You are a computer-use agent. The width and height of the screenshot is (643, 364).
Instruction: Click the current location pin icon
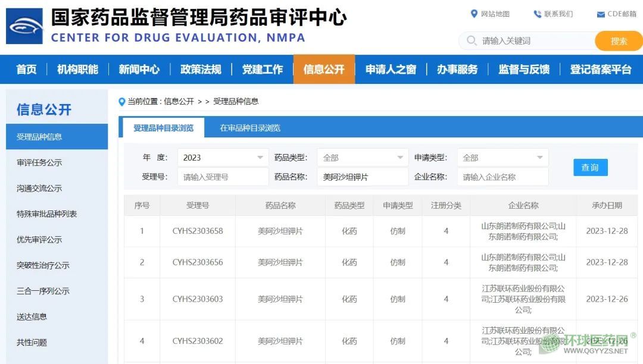tap(122, 102)
